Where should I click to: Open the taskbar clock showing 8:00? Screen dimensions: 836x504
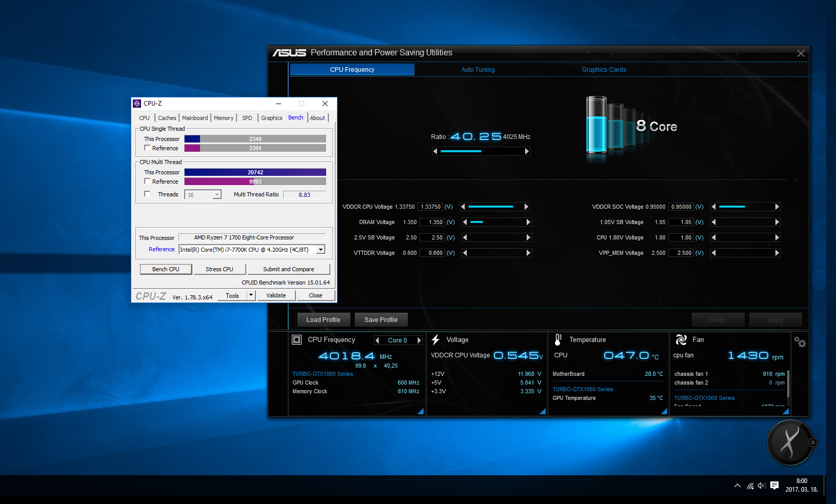802,485
